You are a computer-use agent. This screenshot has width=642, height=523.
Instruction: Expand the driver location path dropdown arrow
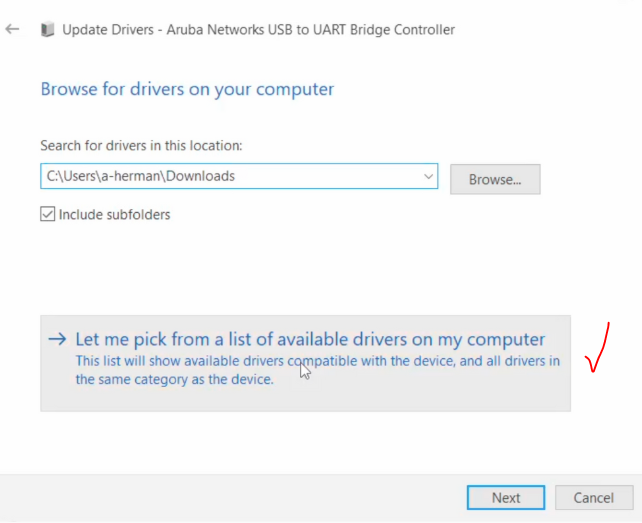[429, 176]
